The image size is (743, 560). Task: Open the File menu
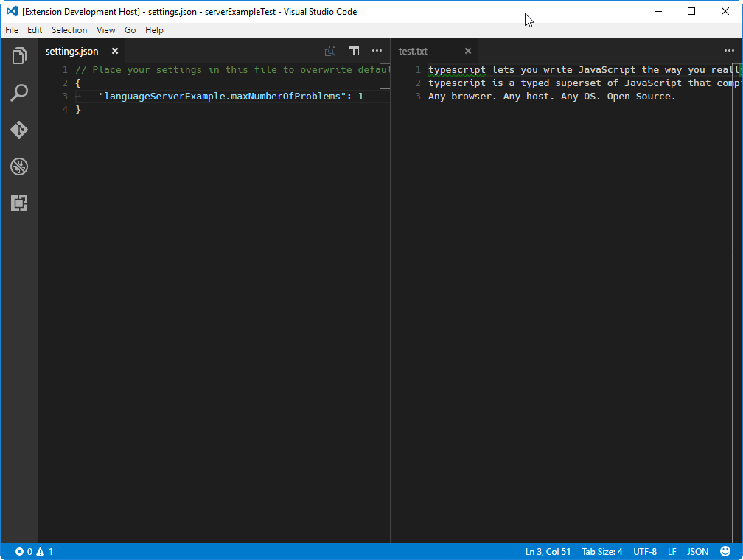click(11, 30)
